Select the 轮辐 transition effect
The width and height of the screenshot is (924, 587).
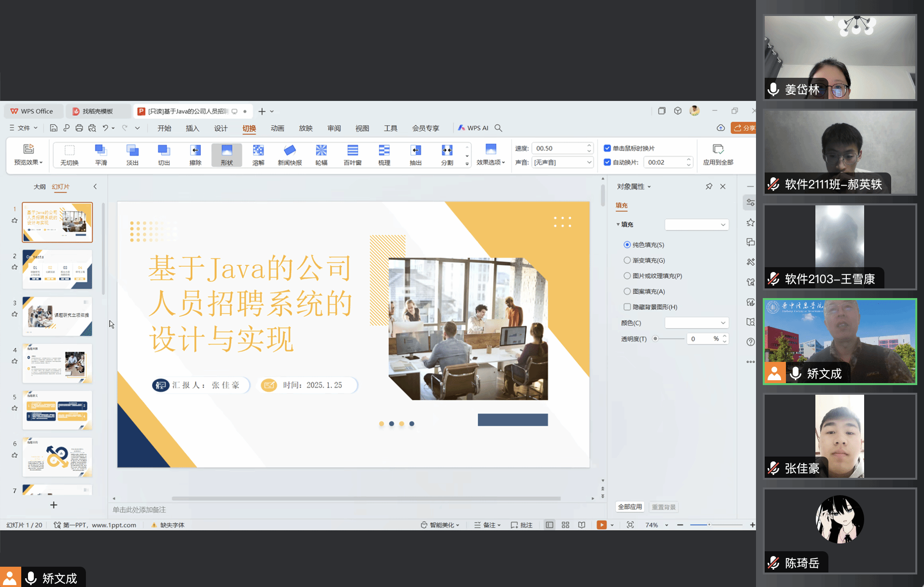pyautogui.click(x=321, y=155)
